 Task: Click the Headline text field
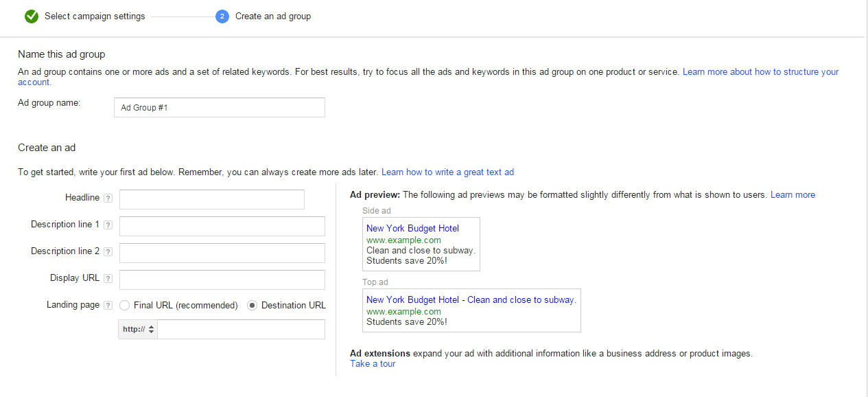pos(211,199)
